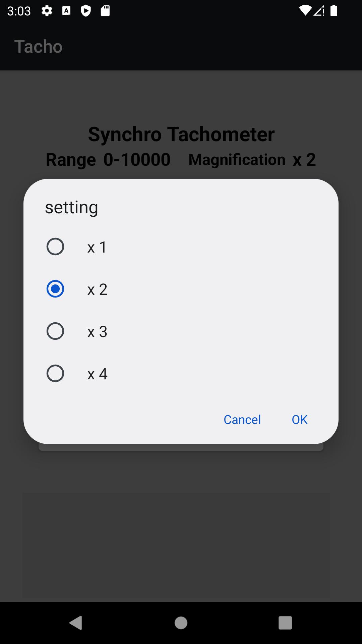Screen dimensions: 362x644
Task: Click the x 3 option label
Action: (x=97, y=332)
